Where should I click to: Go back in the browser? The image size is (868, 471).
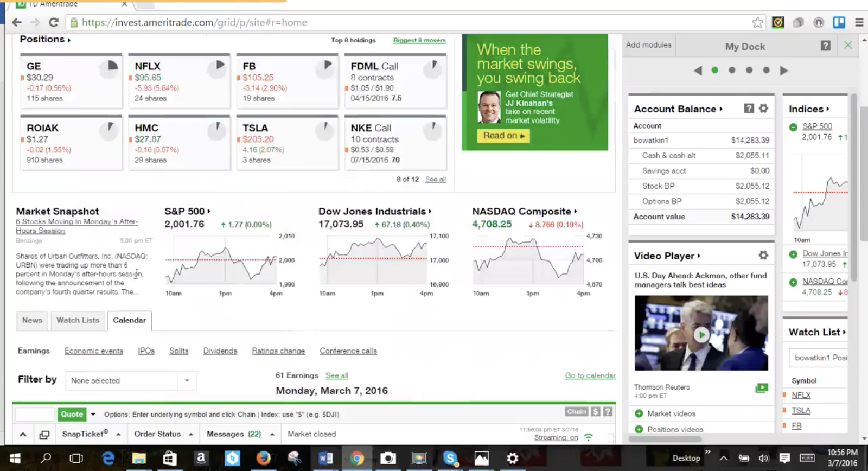click(17, 22)
